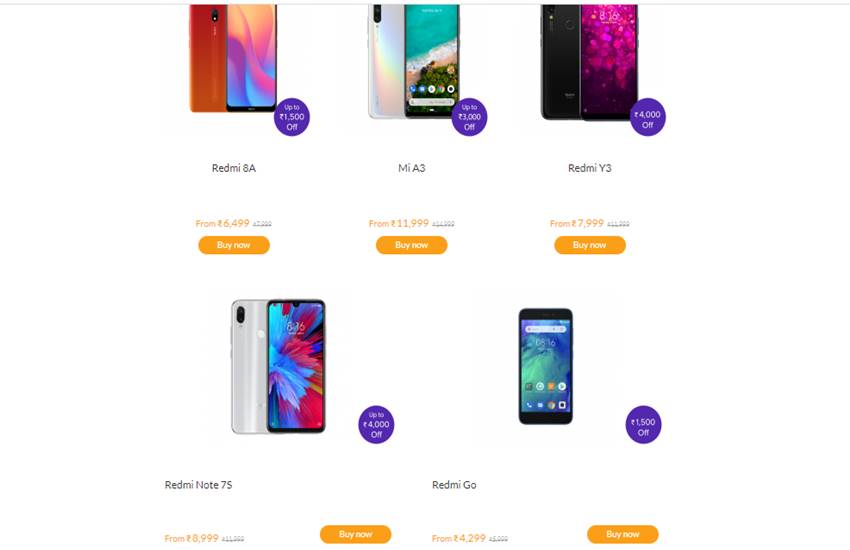Buy now the Redmi Note 7S
Screen dimensions: 850x550
coord(356,534)
